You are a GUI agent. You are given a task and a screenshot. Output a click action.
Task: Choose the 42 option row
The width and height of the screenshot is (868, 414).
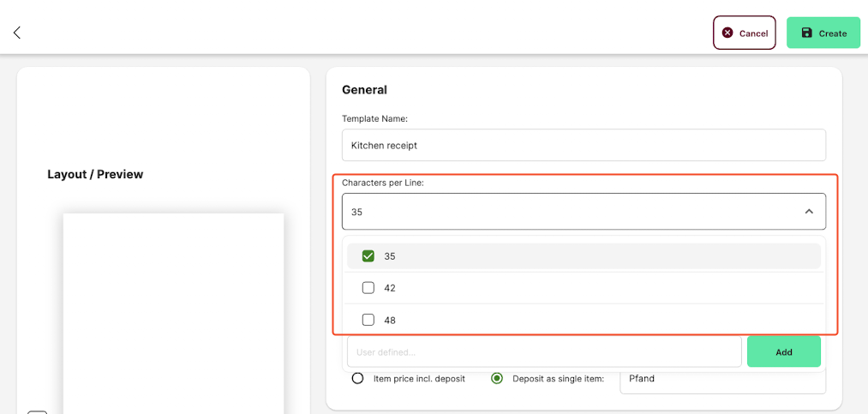click(584, 288)
